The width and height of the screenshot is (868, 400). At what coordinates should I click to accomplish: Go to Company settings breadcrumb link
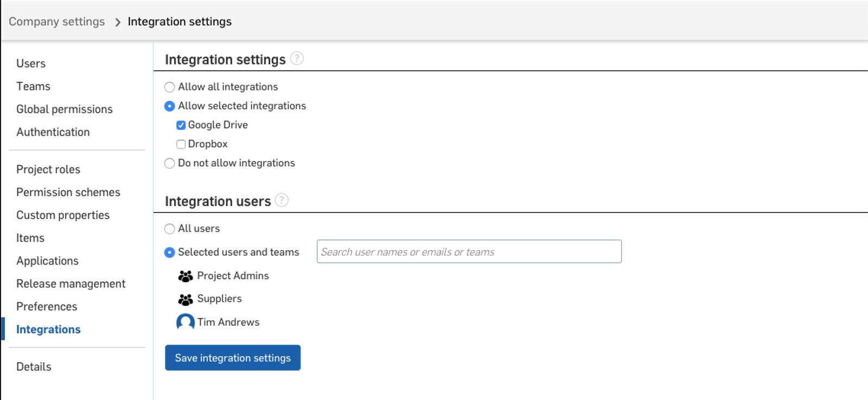click(x=56, y=22)
